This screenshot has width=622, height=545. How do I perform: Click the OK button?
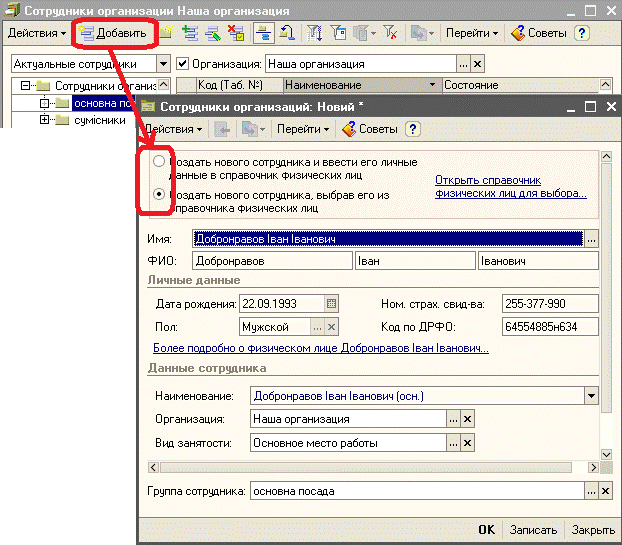tap(486, 530)
